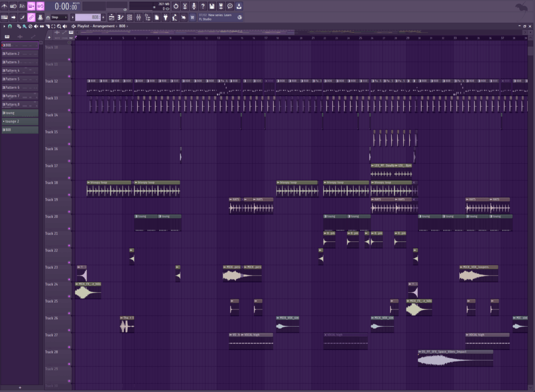The image size is (535, 392).
Task: Toggle note/clip grouping link button
Action: (31, 17)
